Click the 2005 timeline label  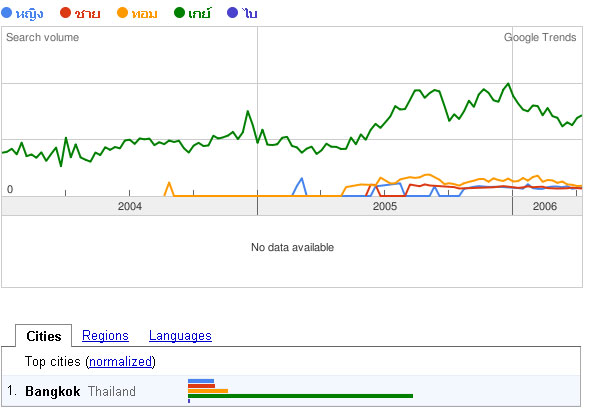tap(385, 206)
